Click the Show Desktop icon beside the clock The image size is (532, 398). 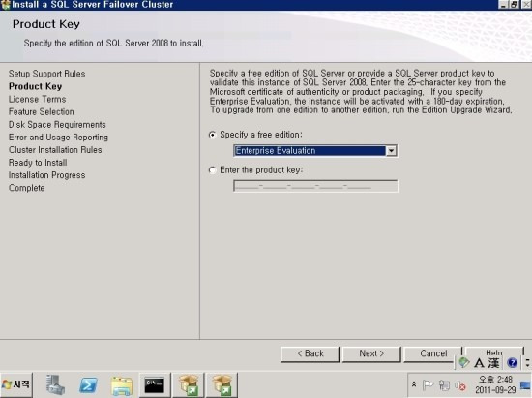point(525,385)
